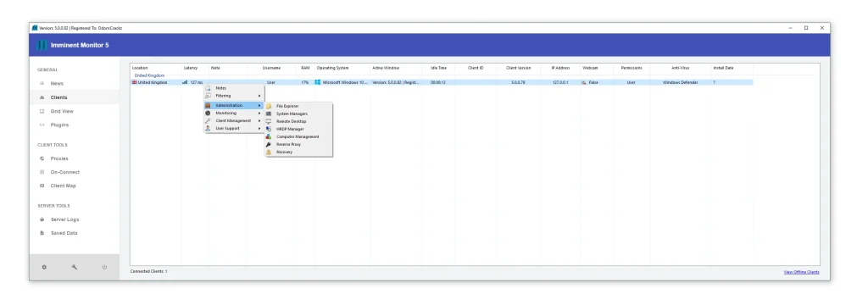Click the Permissions column header
Viewport: 868px width, 305px height.
pyautogui.click(x=631, y=68)
